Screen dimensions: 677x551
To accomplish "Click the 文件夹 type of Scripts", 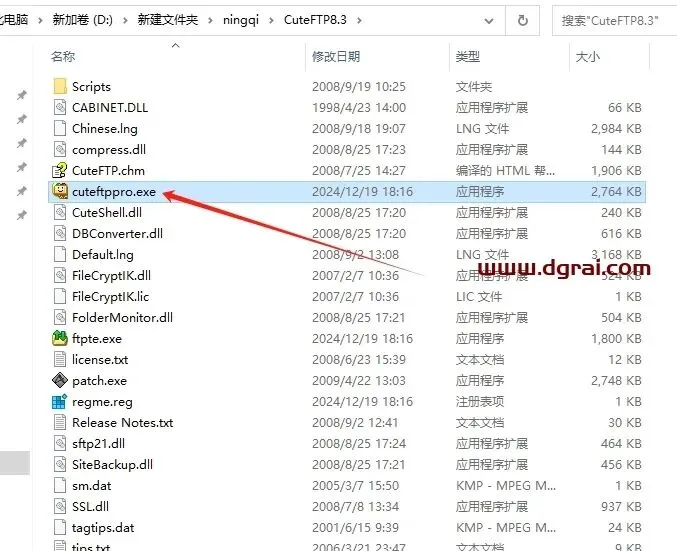I will coord(474,87).
